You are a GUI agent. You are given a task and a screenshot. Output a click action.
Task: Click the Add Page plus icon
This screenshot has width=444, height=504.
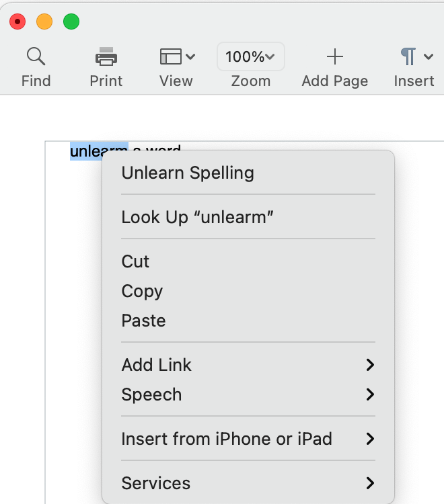pos(334,56)
